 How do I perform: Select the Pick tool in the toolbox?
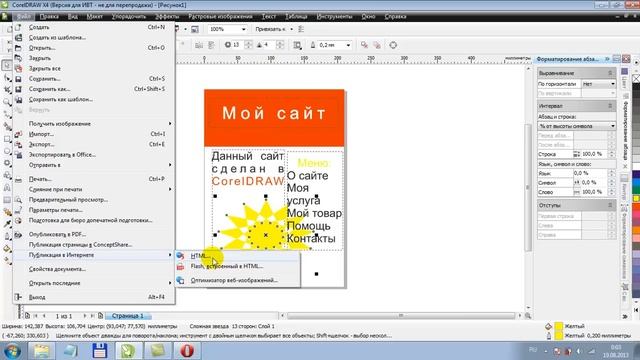coord(7,65)
